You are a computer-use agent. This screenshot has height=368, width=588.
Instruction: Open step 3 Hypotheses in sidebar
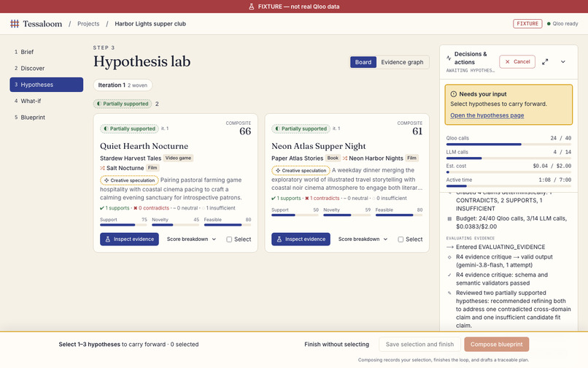coord(47,85)
